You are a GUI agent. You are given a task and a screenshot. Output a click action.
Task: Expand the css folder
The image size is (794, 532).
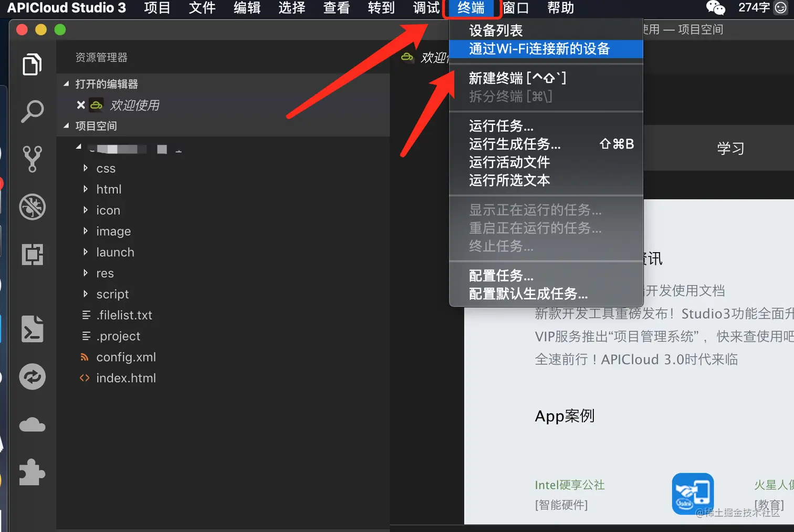coord(85,168)
